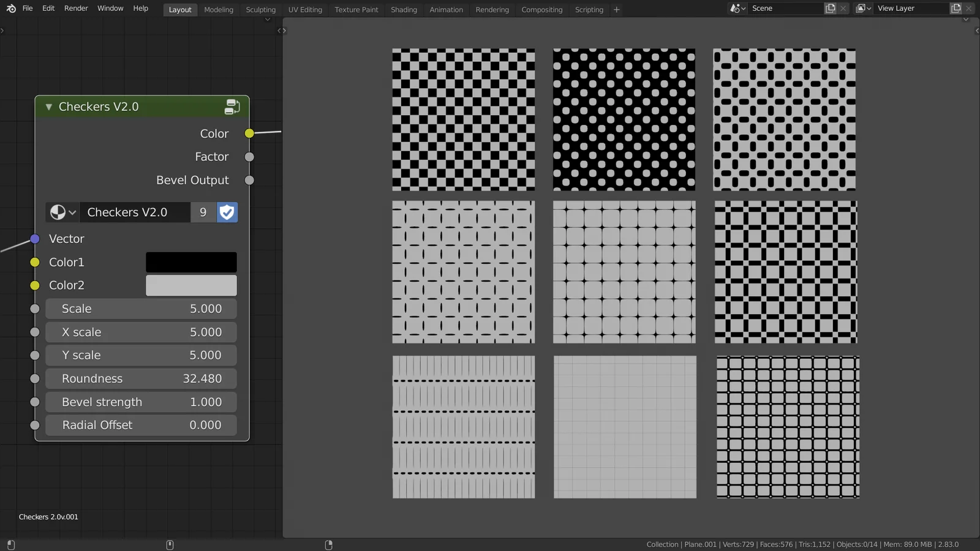This screenshot has height=551, width=980.
Task: Open the View Layer browse dropdown
Action: pos(863,8)
